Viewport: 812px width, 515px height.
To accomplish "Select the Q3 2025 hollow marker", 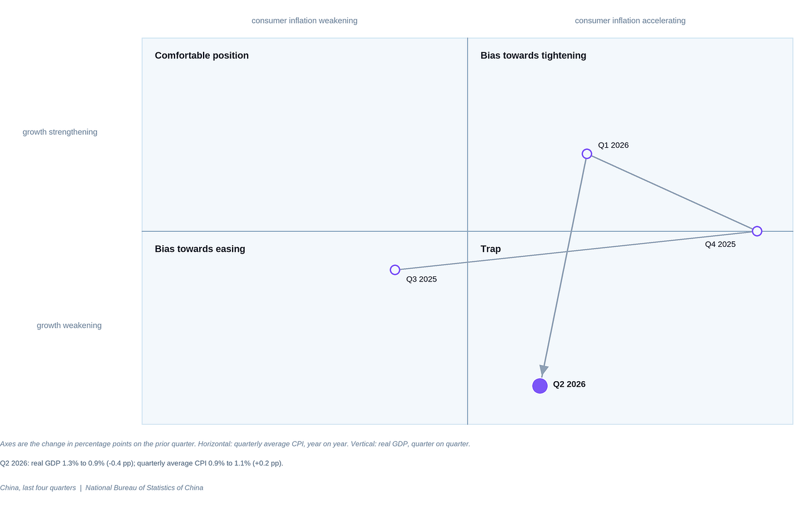I will coord(395,270).
